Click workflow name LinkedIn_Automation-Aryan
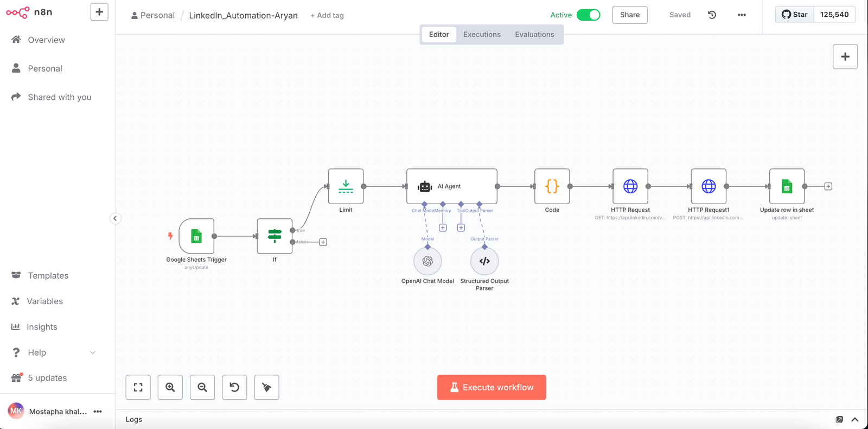Viewport: 868px width, 429px height. coord(243,15)
